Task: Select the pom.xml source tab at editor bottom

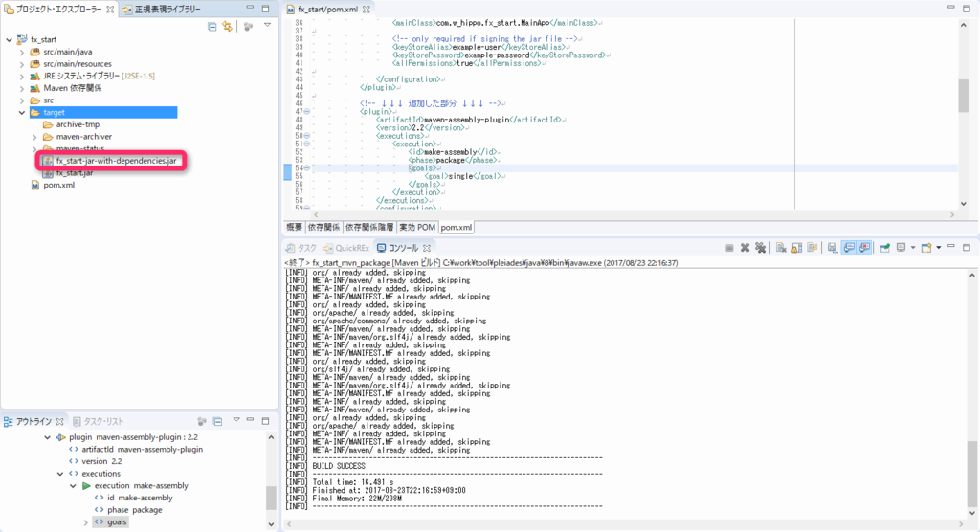Action: pyautogui.click(x=457, y=227)
